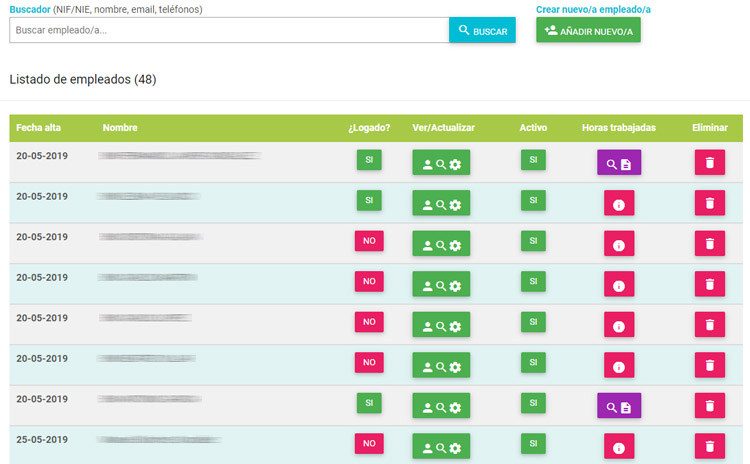
Task: Toggle Activo SI badge in the 25-05-2019 row
Action: pyautogui.click(x=533, y=443)
